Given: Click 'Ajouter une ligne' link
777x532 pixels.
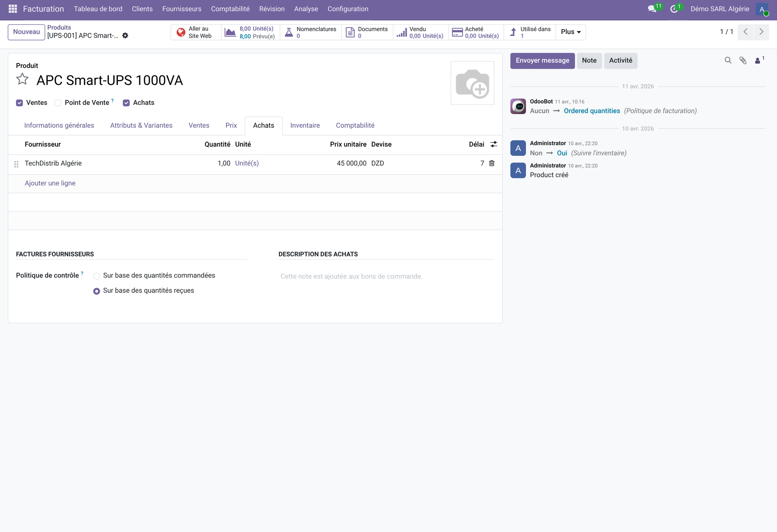Looking at the screenshot, I should click(50, 183).
